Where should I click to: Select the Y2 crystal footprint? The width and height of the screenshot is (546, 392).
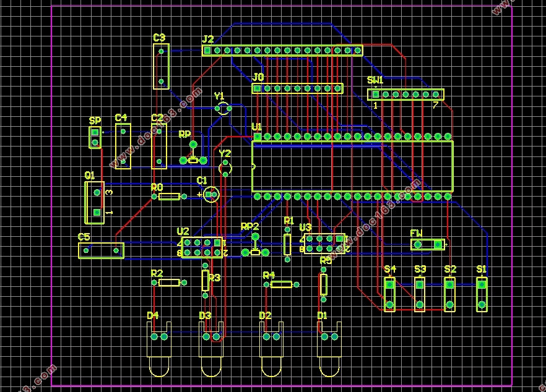tap(225, 168)
